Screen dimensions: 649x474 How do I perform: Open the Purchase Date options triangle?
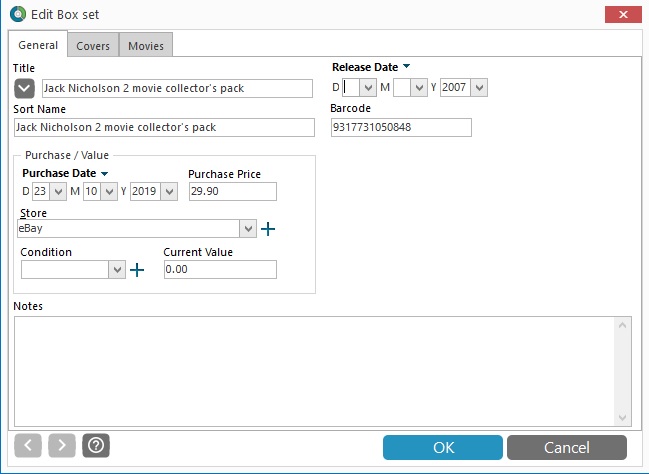104,173
